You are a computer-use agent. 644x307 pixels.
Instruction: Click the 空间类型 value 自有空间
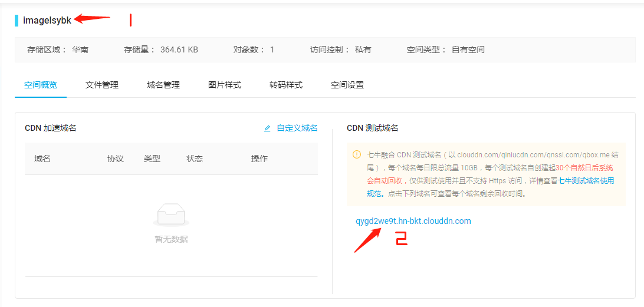pos(468,49)
